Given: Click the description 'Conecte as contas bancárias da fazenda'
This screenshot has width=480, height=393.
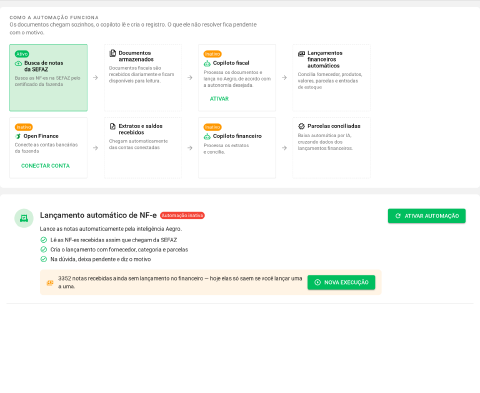Looking at the screenshot, I should tap(46, 148).
